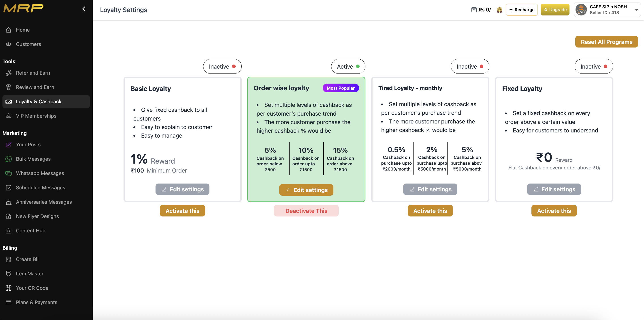Click Edit settings on Tired Loyalty card
This screenshot has height=320, width=644.
pyautogui.click(x=430, y=189)
